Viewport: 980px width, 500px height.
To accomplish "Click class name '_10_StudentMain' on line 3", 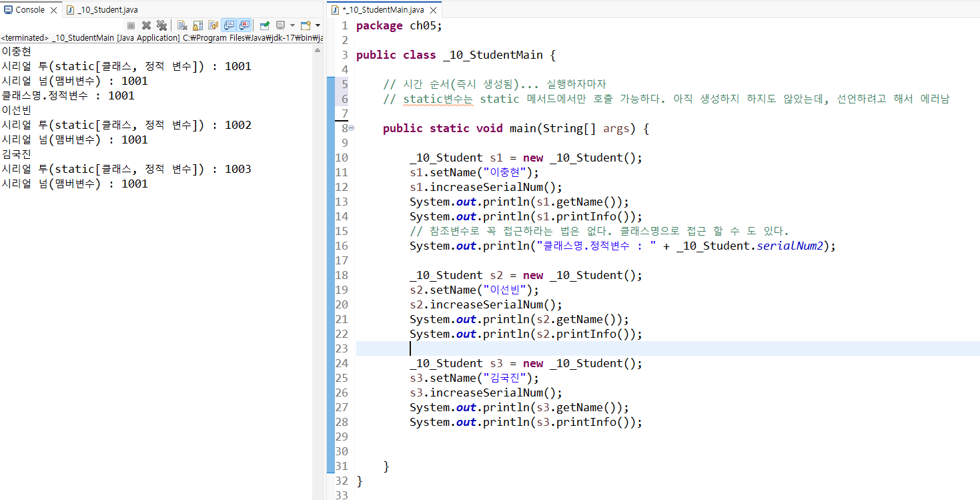I will pos(493,55).
